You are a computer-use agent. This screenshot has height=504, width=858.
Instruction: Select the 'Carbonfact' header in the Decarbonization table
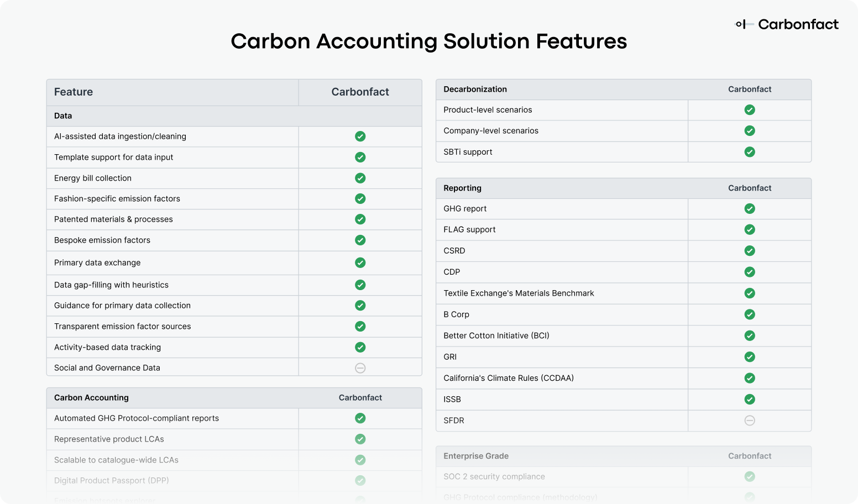pos(750,90)
